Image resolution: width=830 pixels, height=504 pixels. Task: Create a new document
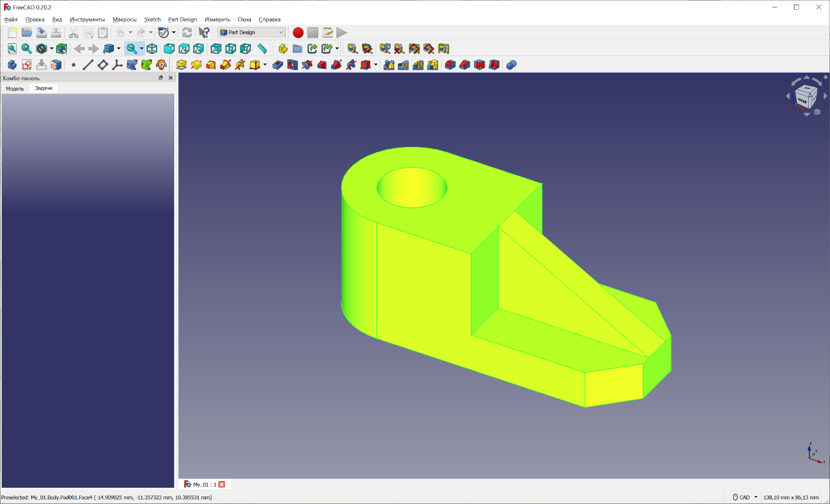click(12, 32)
